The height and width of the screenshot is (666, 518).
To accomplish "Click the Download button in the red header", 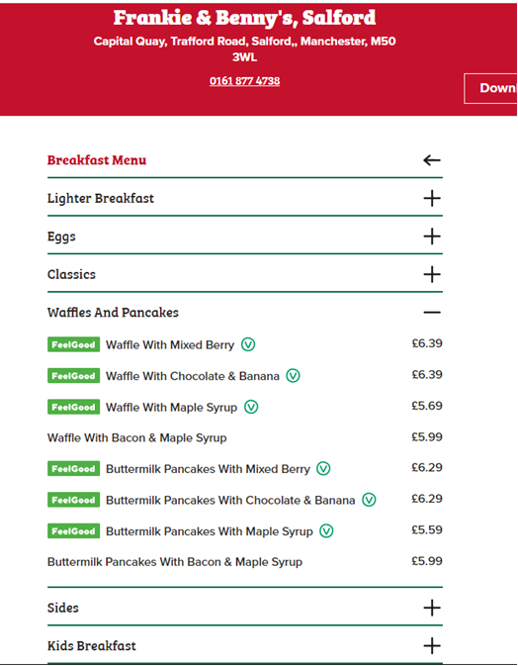I will [x=491, y=88].
